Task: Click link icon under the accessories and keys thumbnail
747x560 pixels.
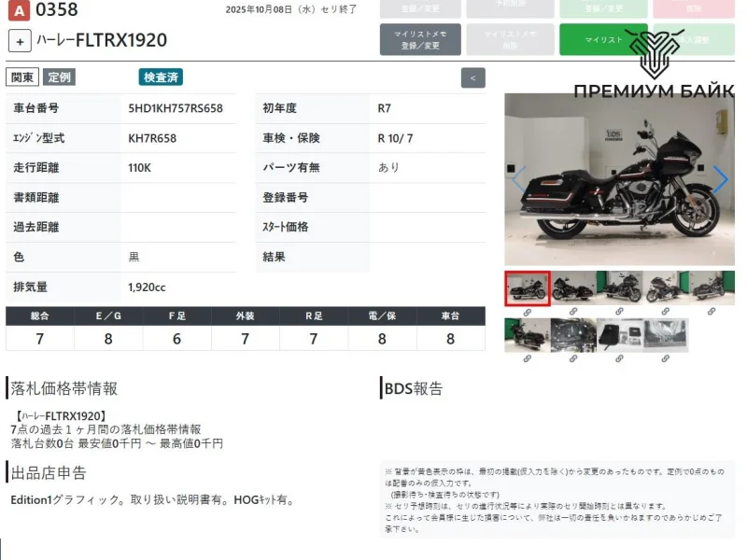Action: (x=619, y=357)
